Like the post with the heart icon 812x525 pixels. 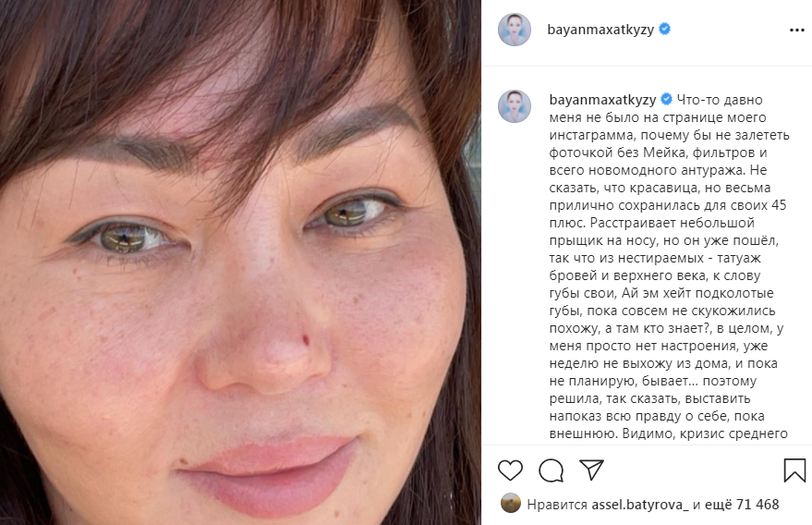click(x=510, y=470)
